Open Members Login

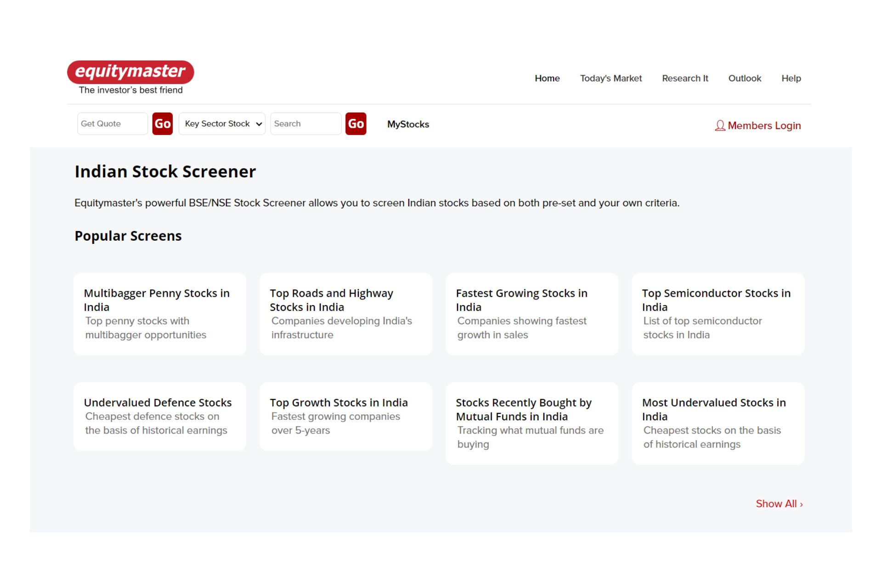coord(763,125)
